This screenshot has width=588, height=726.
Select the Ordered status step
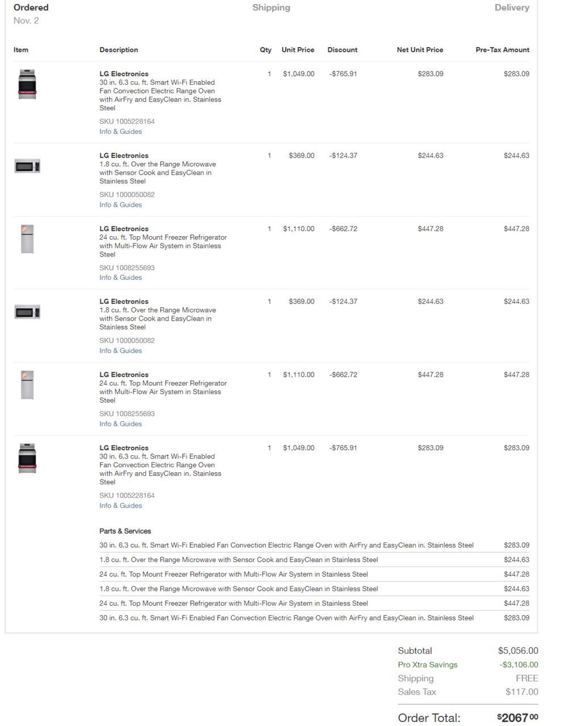tap(31, 7)
